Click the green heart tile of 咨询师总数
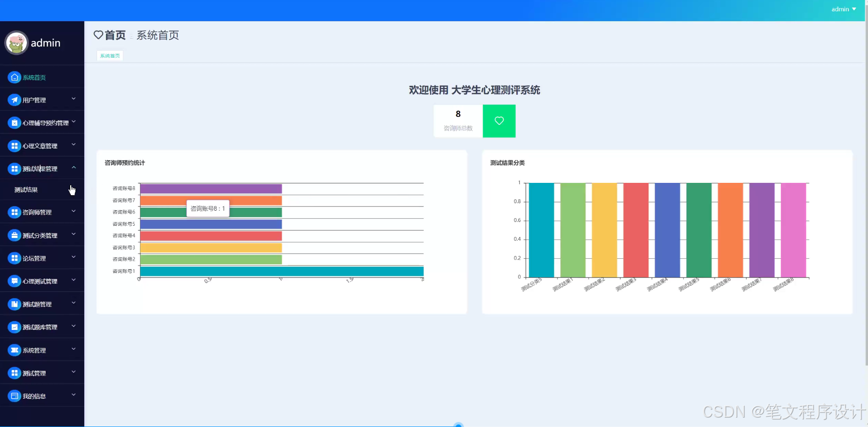 tap(499, 121)
